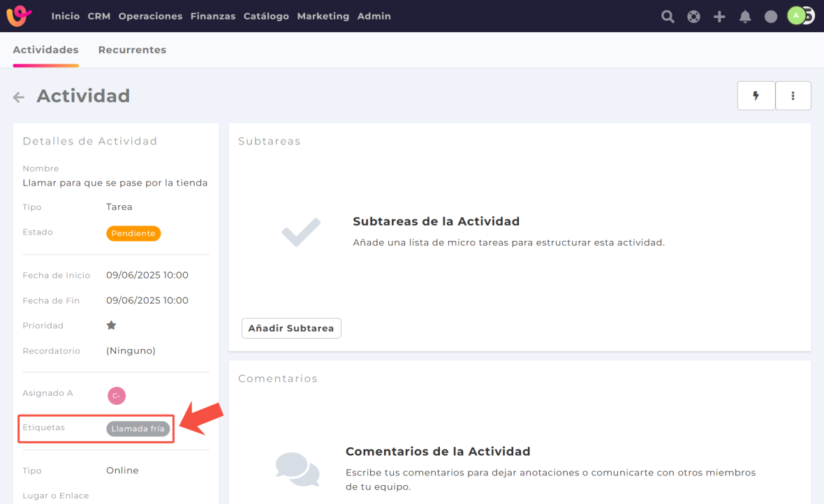
Task: Click the lightning bolt quick actions button
Action: pos(756,96)
